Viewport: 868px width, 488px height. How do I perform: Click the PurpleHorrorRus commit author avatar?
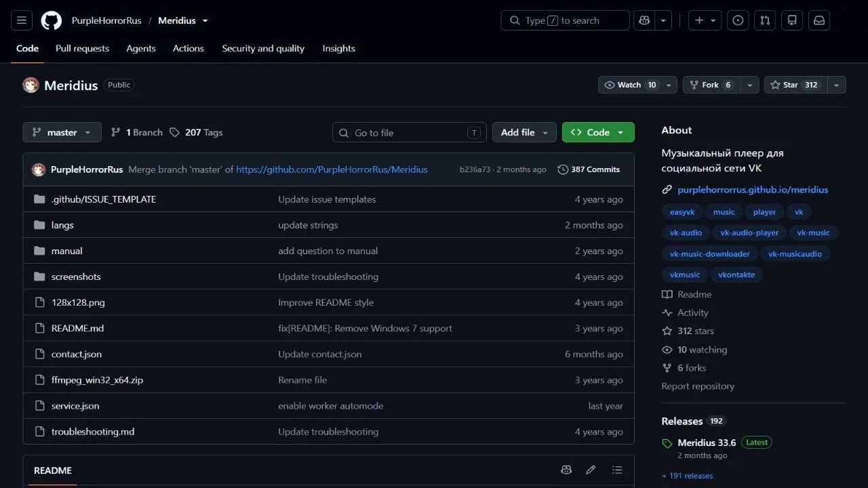pyautogui.click(x=39, y=169)
